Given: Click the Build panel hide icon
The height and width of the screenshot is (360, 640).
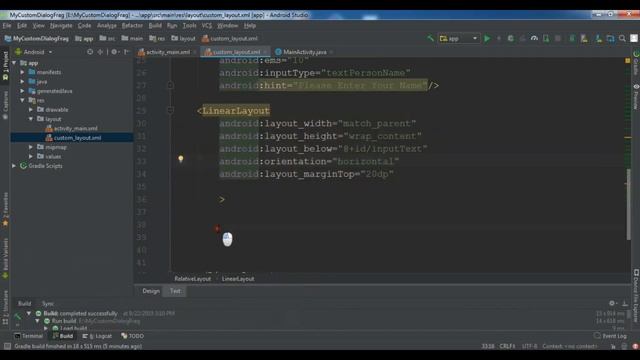Looking at the screenshot, I should 624,303.
